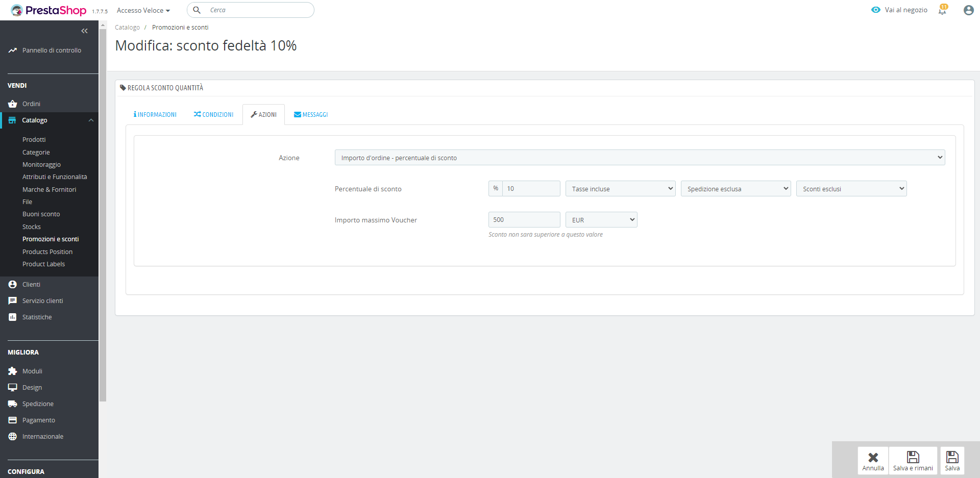This screenshot has width=980, height=478.
Task: Open the user profile avatar icon
Action: click(x=968, y=10)
